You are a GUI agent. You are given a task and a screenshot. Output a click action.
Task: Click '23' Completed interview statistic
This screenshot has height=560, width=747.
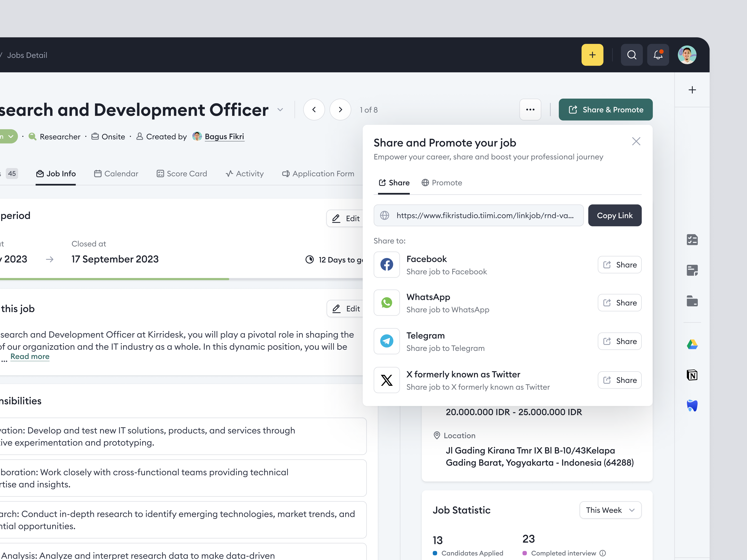(528, 539)
